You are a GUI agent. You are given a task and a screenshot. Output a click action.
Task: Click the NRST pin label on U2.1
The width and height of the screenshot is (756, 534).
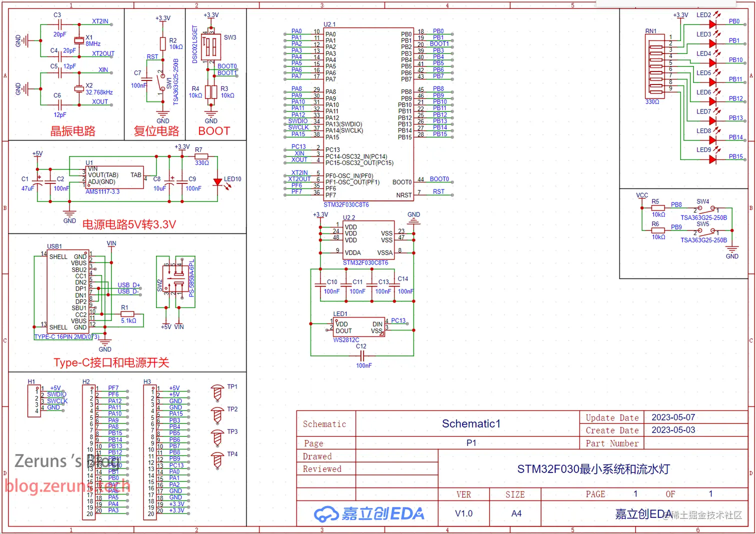(x=404, y=195)
